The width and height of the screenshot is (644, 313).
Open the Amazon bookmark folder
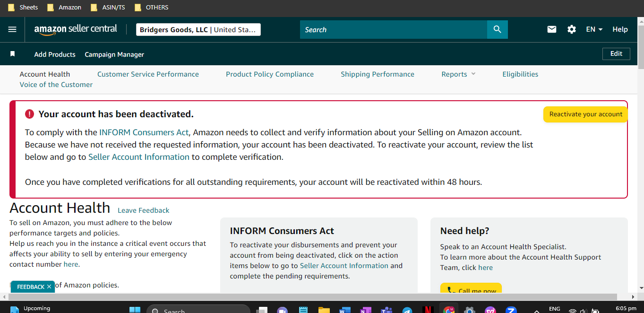pyautogui.click(x=64, y=8)
